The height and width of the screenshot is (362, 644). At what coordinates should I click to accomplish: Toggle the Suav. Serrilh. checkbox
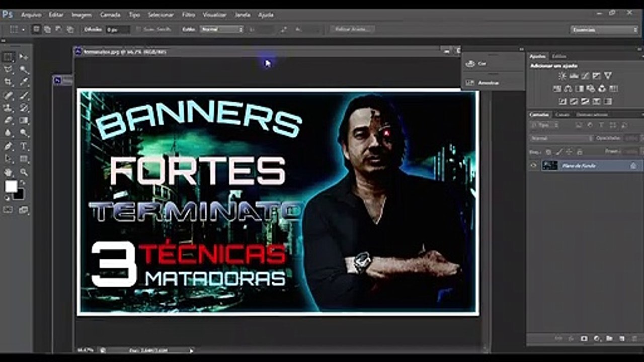[138, 30]
